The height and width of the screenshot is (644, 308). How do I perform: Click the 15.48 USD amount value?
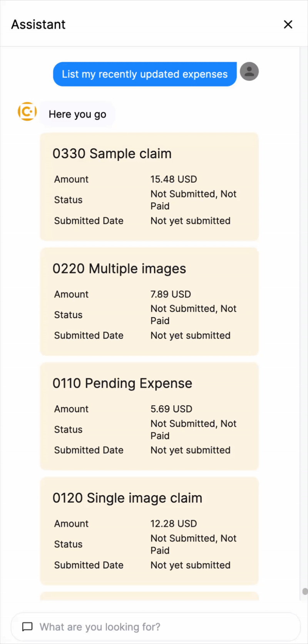pyautogui.click(x=174, y=179)
